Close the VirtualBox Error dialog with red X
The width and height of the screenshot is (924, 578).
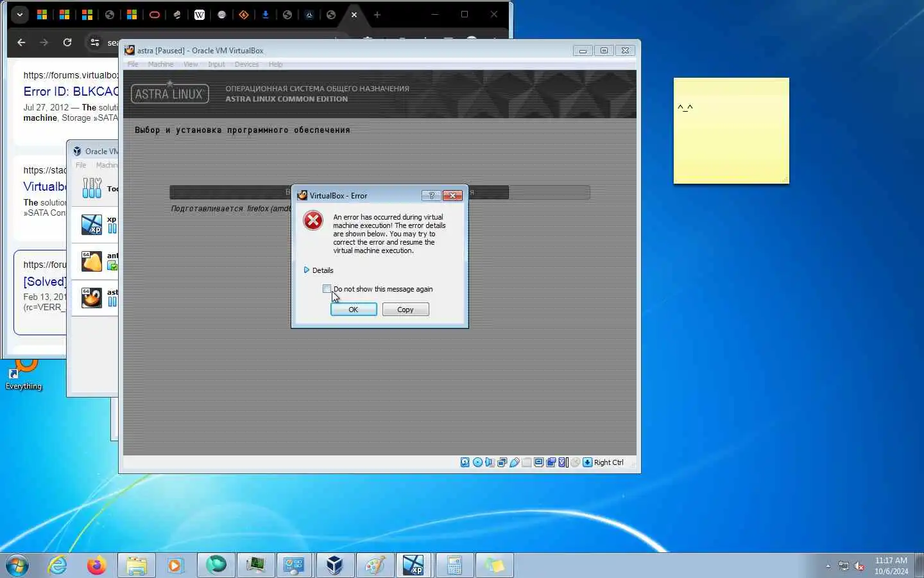point(452,195)
